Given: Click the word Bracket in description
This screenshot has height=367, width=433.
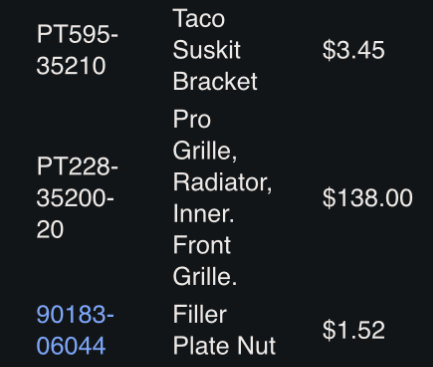Looking at the screenshot, I should click(x=215, y=81).
